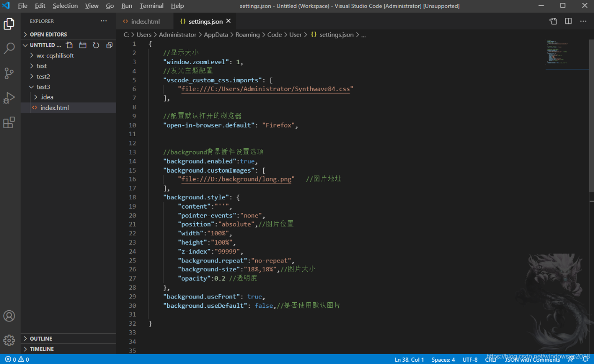Collapse all folders in explorer
This screenshot has height=364, width=594.
click(x=109, y=45)
